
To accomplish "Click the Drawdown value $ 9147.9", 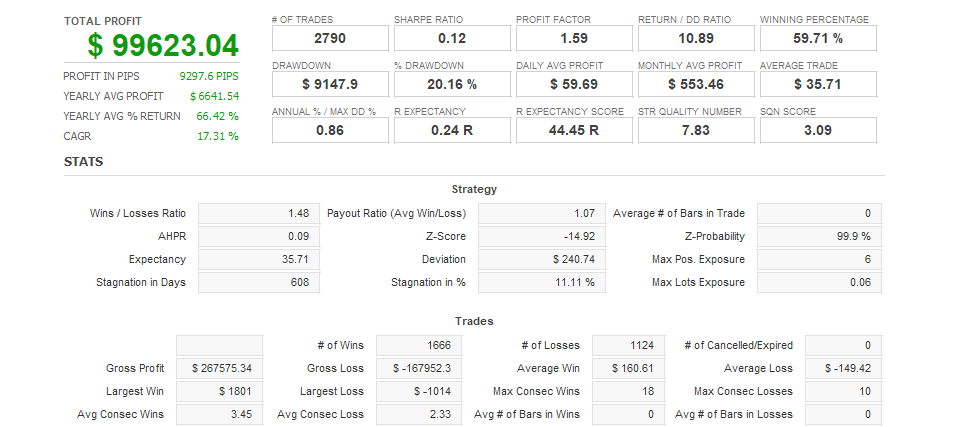I will (330, 84).
